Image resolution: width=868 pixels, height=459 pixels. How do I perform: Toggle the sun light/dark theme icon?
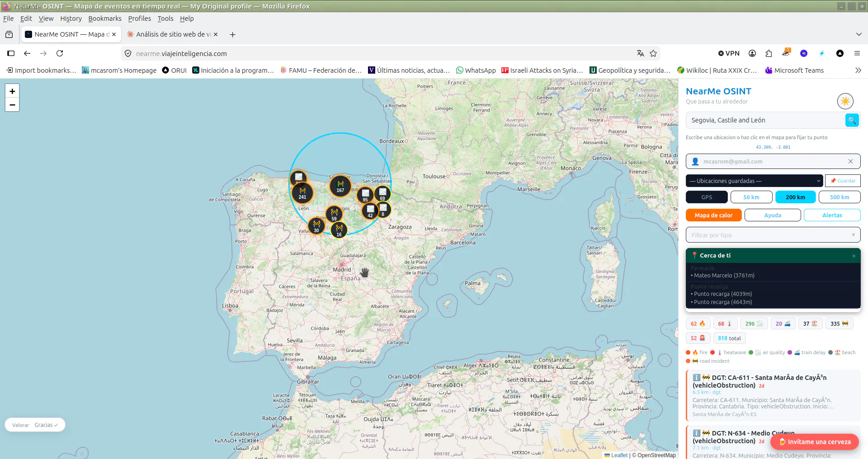tap(845, 101)
